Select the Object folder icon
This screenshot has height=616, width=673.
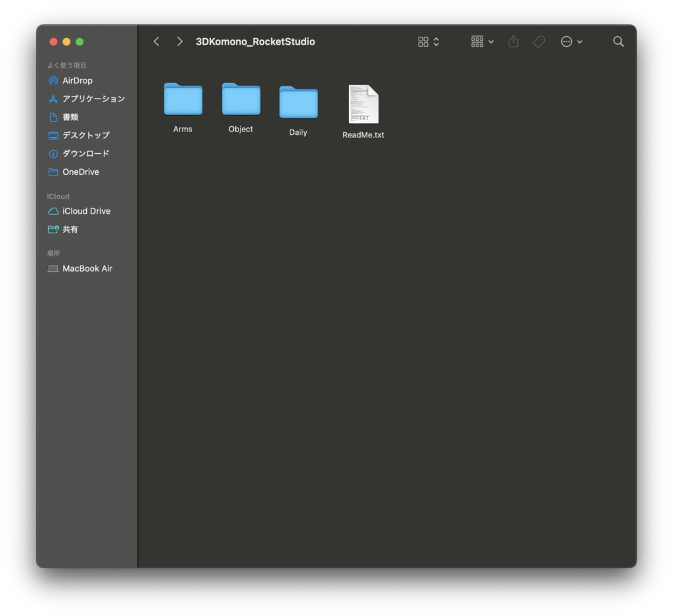241,99
